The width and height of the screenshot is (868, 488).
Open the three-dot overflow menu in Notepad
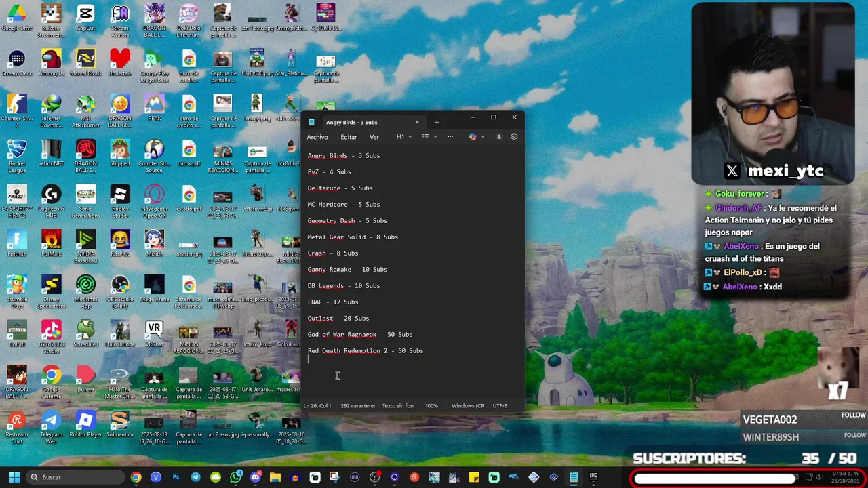(450, 137)
